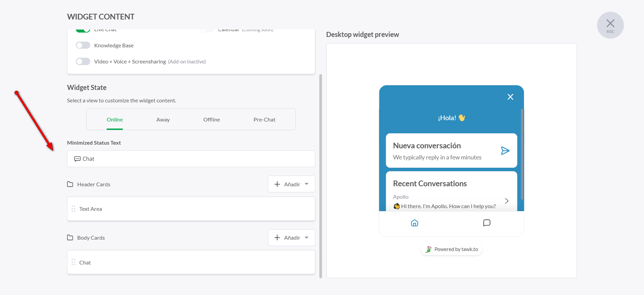Click the Powered by tawk.to link

click(451, 249)
